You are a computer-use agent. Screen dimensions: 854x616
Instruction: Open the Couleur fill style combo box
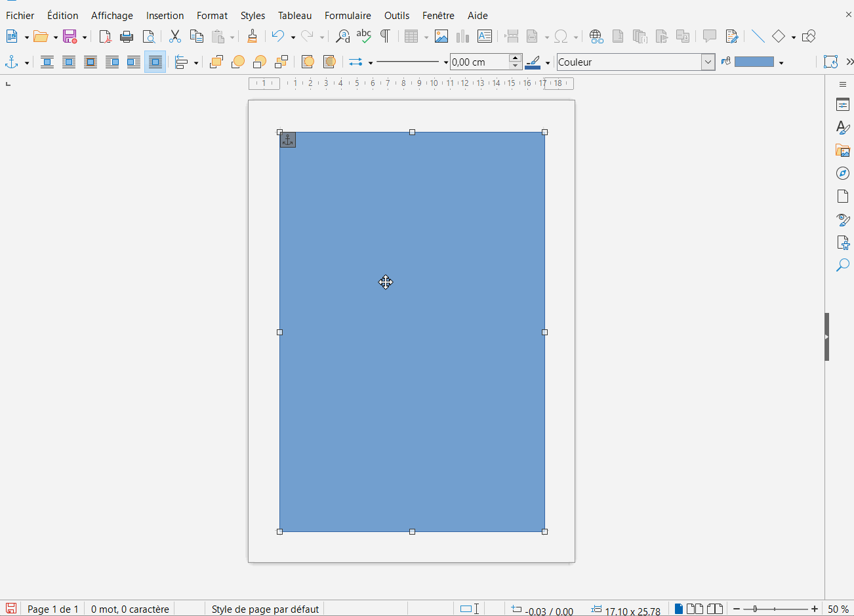636,62
